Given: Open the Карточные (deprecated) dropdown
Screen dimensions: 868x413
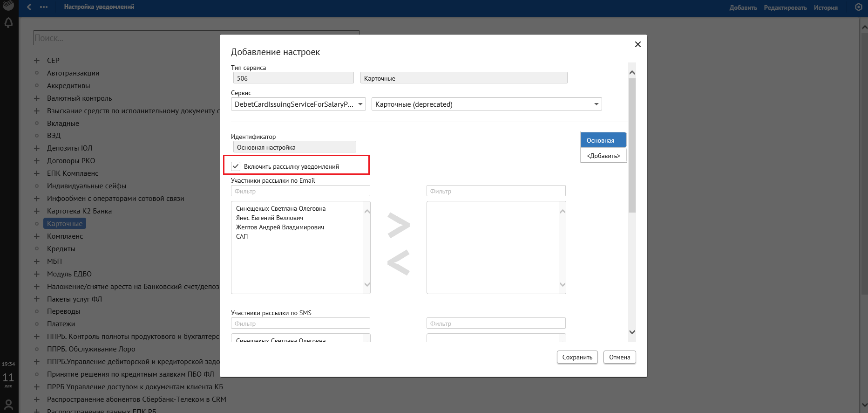Looking at the screenshot, I should click(486, 104).
